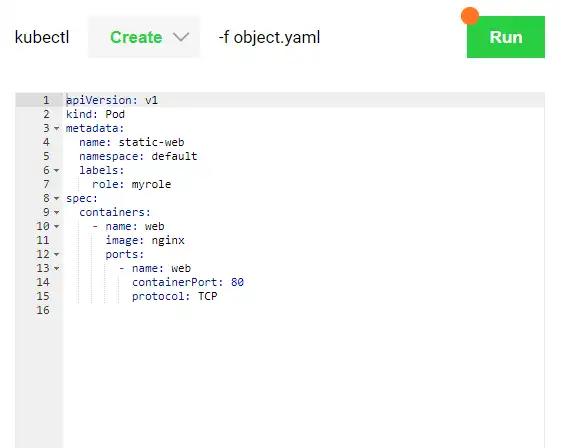Viewport: 562px width, 448px height.
Task: Click the 'namespace: default' line
Action: click(138, 156)
